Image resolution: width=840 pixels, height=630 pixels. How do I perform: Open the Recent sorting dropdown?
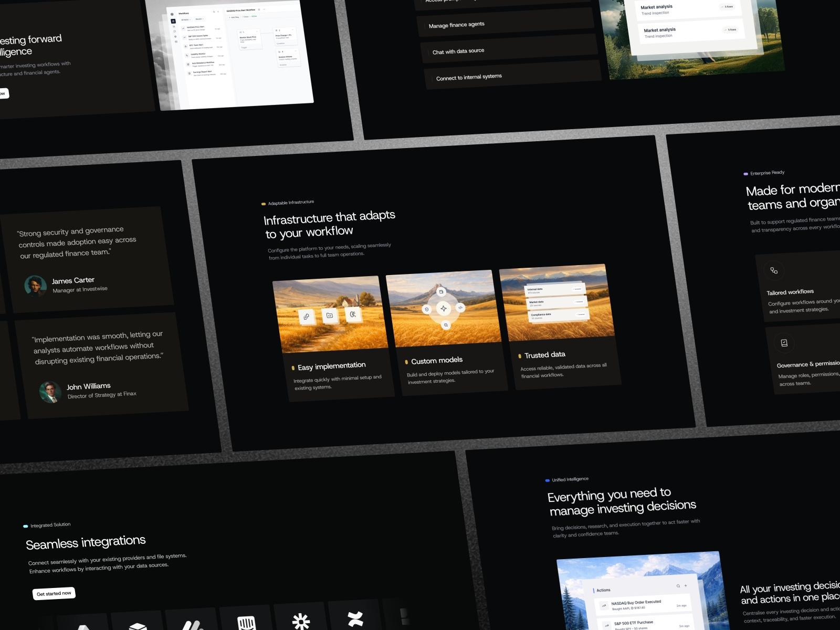pos(200,19)
